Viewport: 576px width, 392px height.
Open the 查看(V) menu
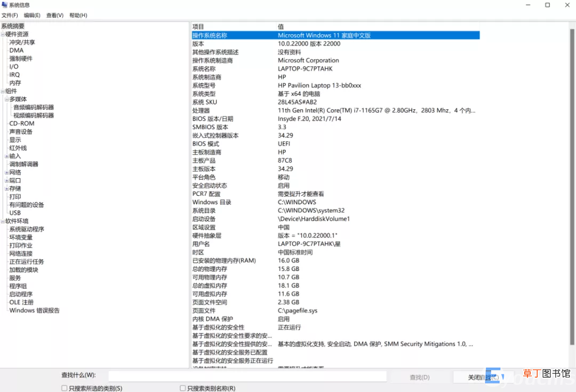55,15
